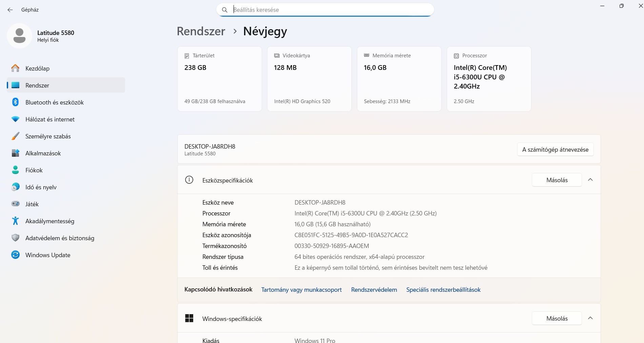Collapse the Eszközspecifikációk section chevron
Screen dimensions: 644x343
click(x=590, y=180)
